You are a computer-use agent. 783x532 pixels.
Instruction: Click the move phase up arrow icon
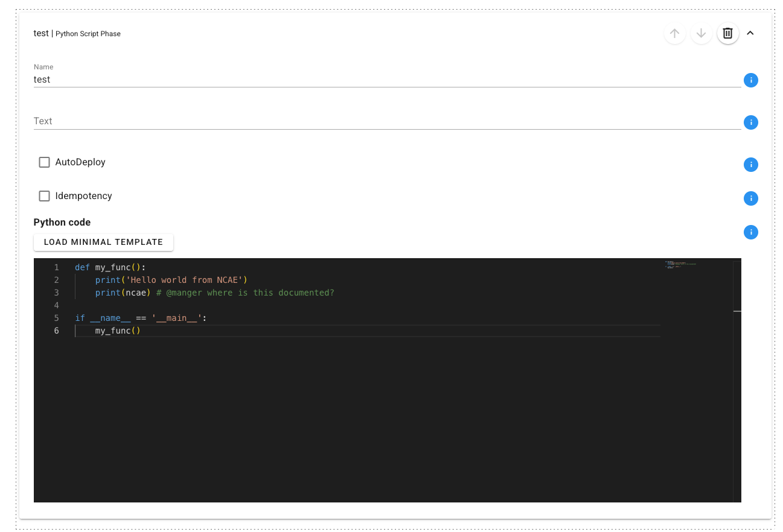(x=675, y=33)
